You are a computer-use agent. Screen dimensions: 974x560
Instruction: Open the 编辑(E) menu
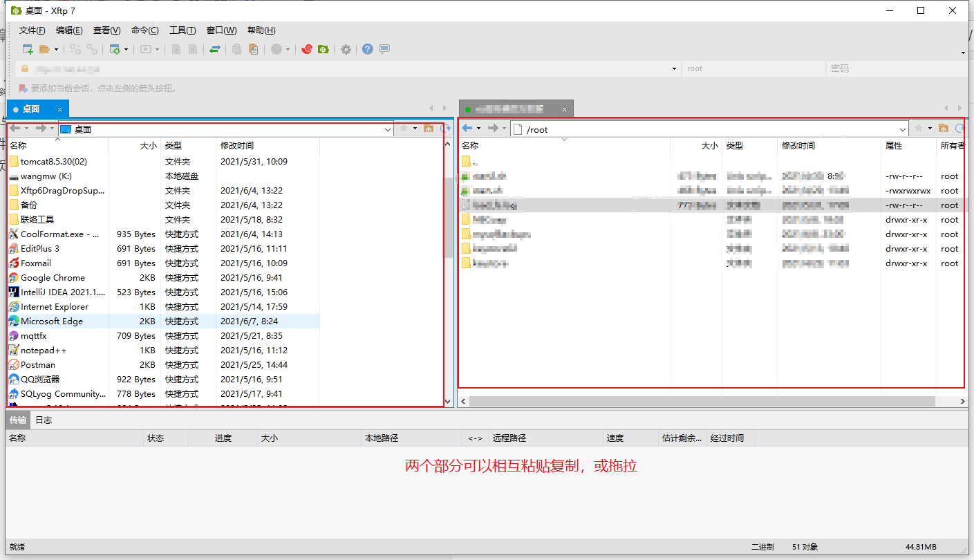pos(69,30)
